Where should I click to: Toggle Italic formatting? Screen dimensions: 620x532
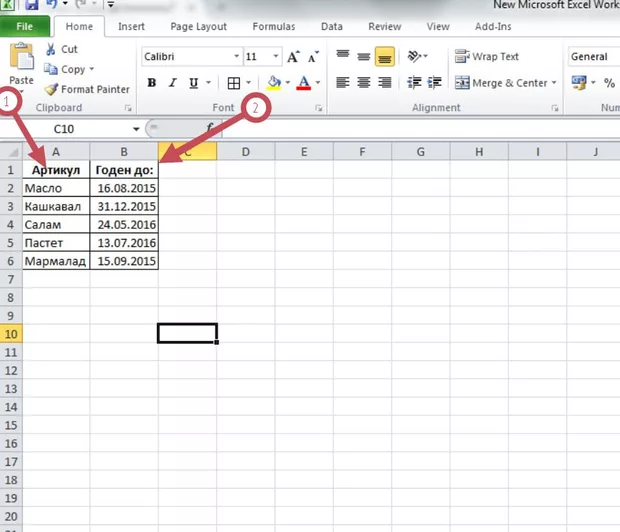tap(173, 83)
